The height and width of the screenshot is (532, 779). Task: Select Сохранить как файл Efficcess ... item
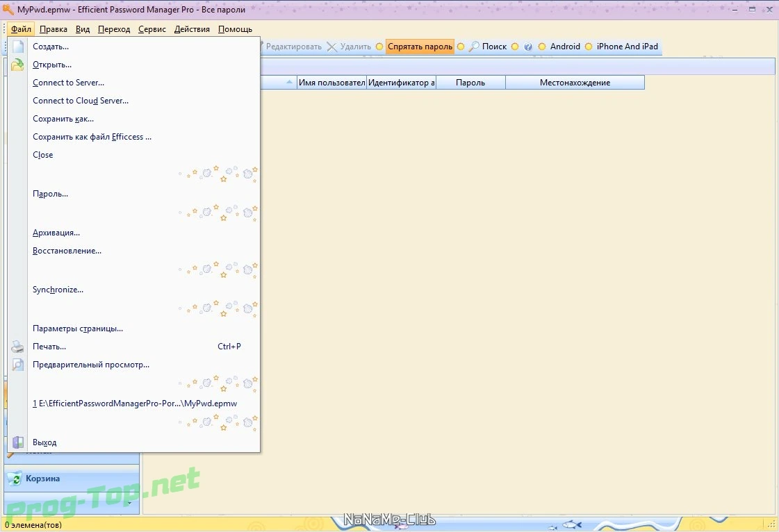tap(133, 137)
